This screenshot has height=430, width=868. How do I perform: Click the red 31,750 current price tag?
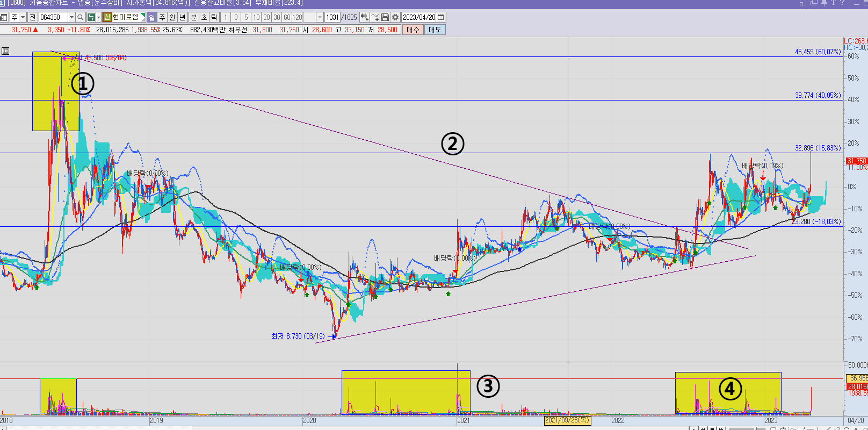857,161
